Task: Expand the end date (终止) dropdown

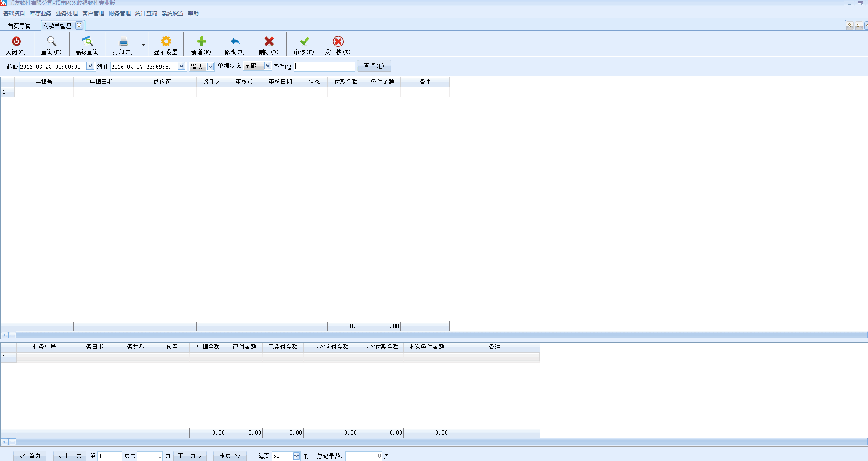Action: [181, 67]
